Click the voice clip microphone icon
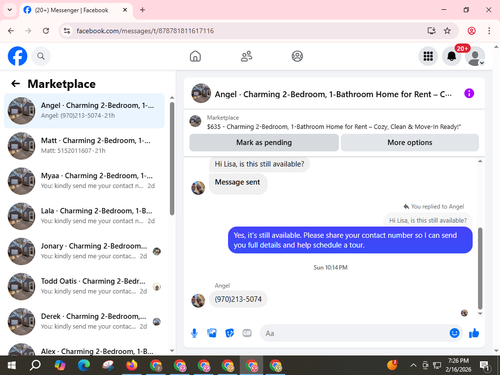The height and width of the screenshot is (375, 500). pyautogui.click(x=194, y=333)
